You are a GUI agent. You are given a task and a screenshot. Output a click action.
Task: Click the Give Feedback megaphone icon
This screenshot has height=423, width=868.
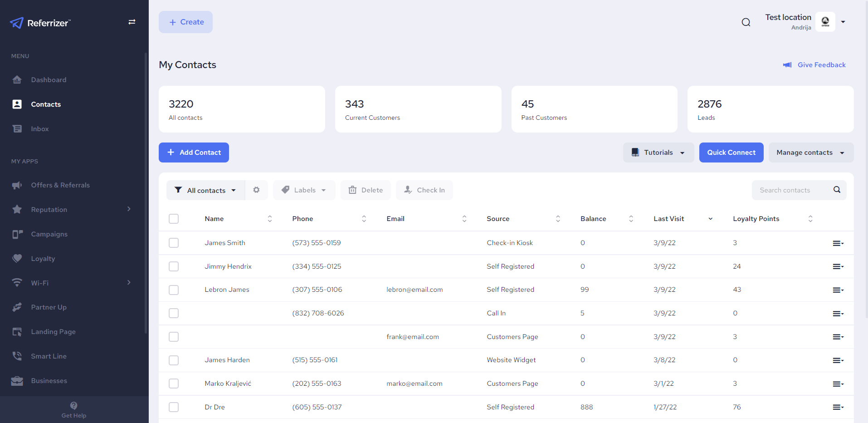point(787,65)
